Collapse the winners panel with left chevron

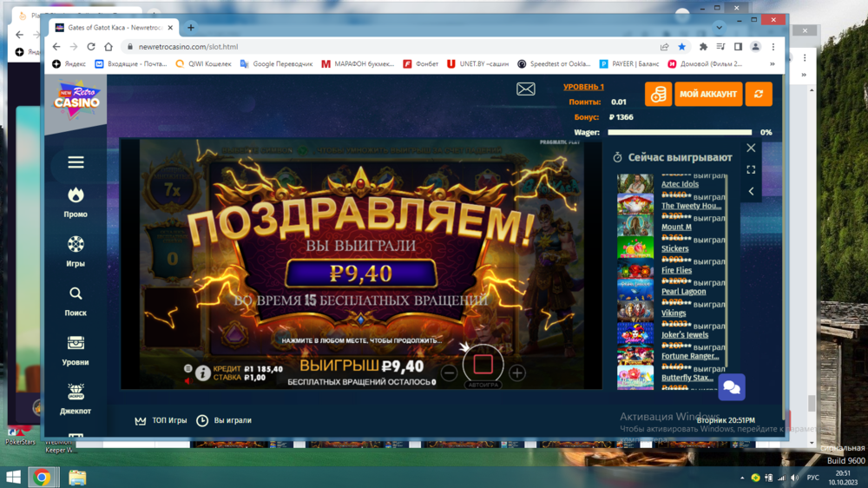click(751, 191)
